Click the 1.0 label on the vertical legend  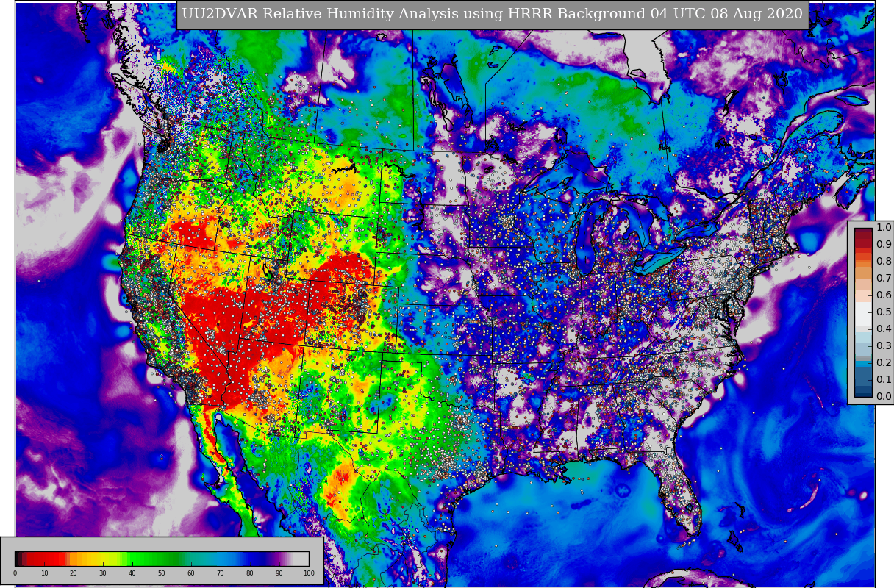click(884, 228)
